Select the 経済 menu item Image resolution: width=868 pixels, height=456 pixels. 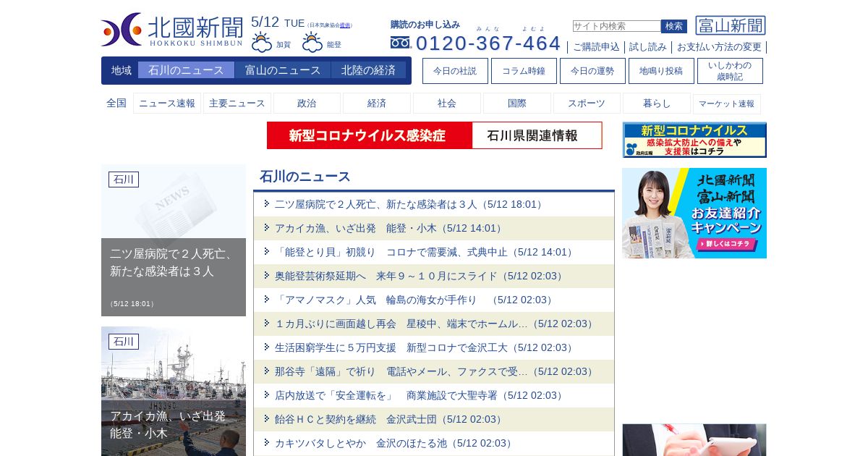point(377,104)
